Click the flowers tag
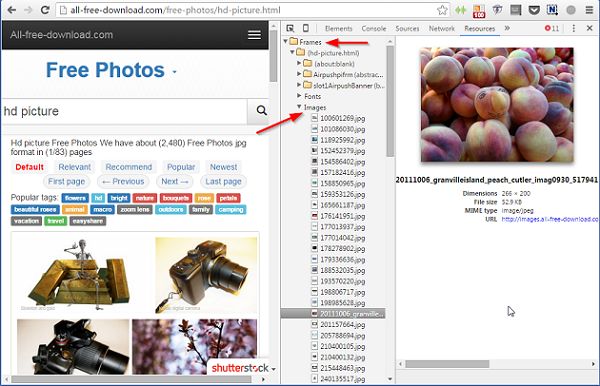Viewport: 600px width, 386px height. (x=75, y=198)
